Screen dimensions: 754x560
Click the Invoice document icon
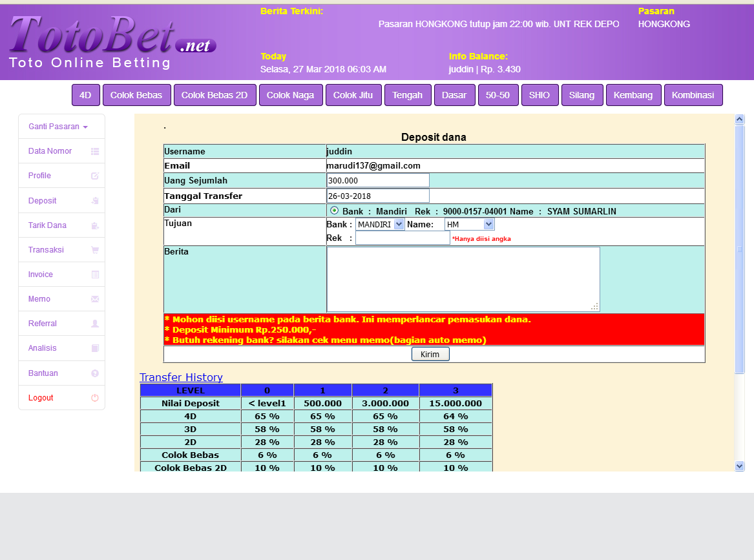pos(95,275)
